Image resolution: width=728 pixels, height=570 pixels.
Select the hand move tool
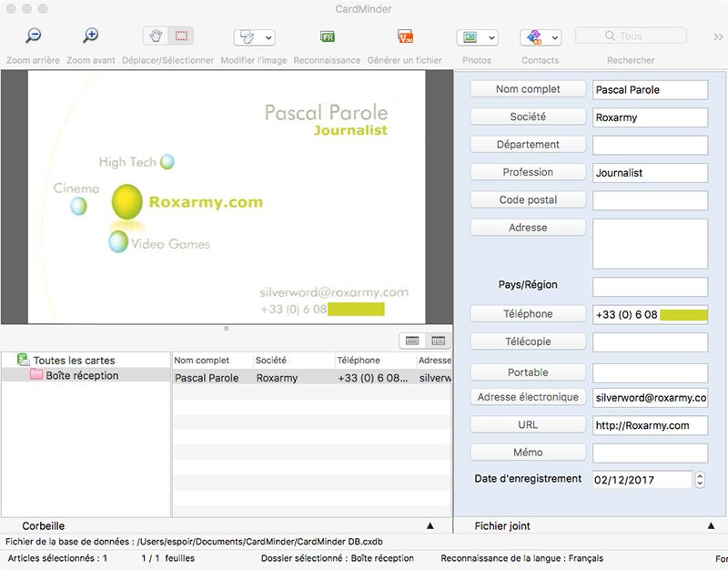(156, 36)
